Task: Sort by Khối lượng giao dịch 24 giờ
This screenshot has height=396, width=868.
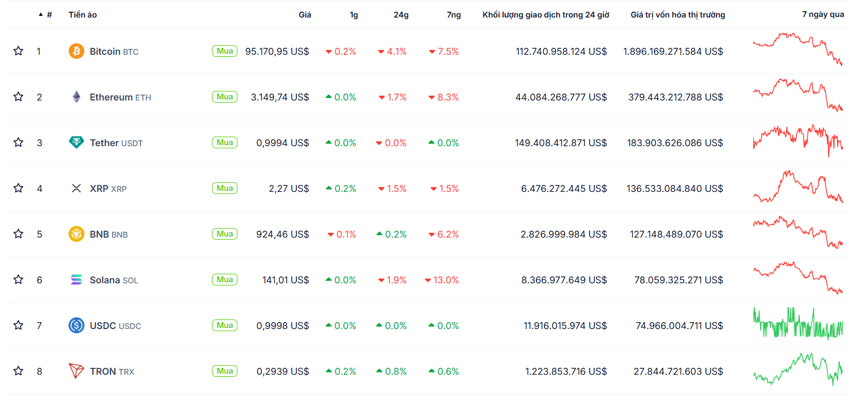Action: (546, 15)
